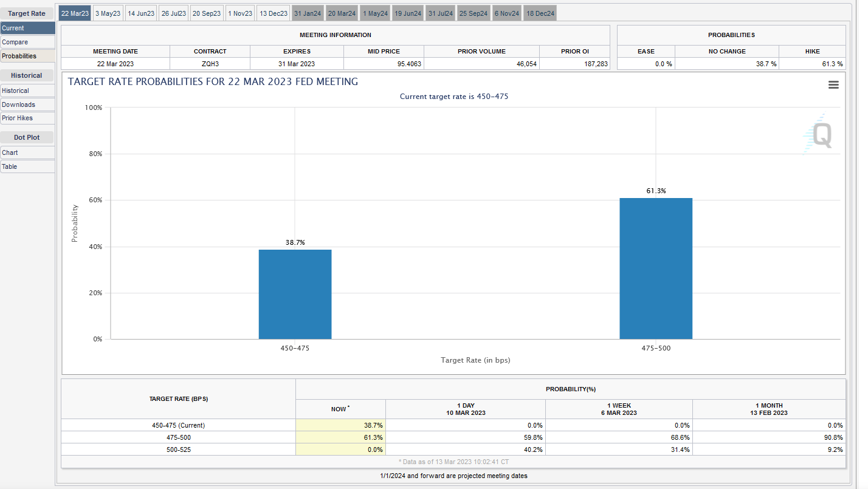This screenshot has width=868, height=489.
Task: Click the No Change 38.7 % cell
Action: 727,64
